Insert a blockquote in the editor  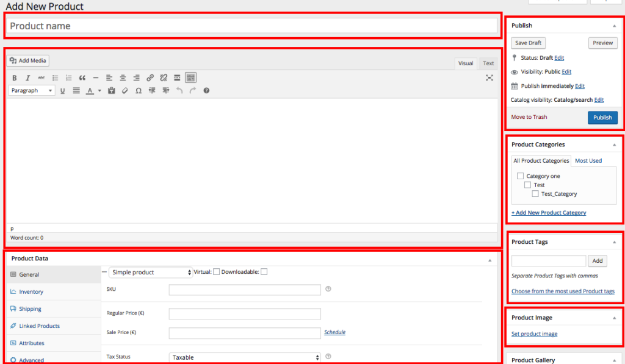[82, 78]
